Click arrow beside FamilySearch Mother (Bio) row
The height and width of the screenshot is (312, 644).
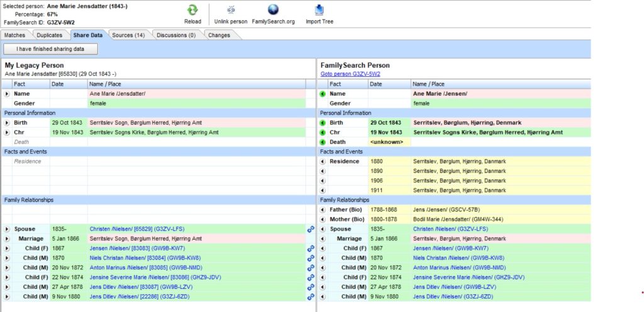323,220
